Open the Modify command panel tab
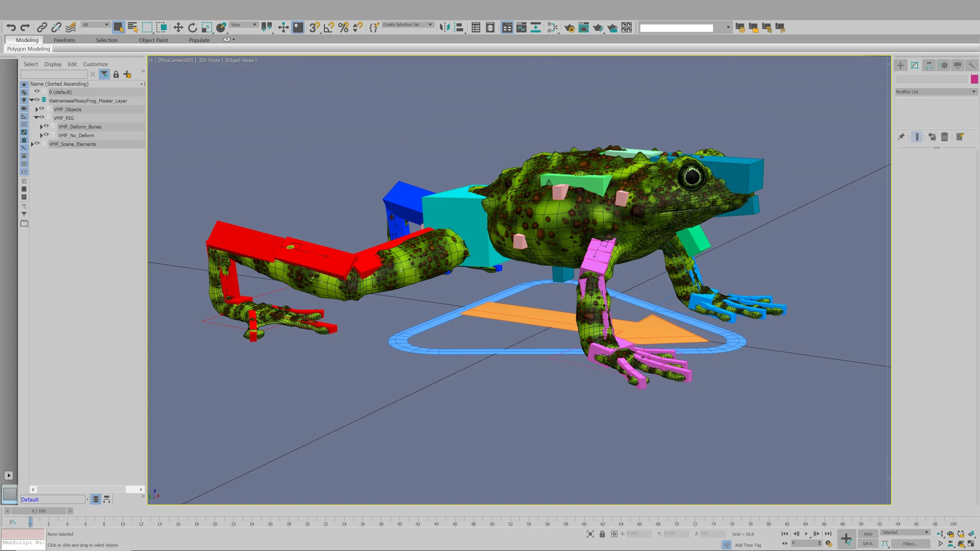 pyautogui.click(x=915, y=65)
